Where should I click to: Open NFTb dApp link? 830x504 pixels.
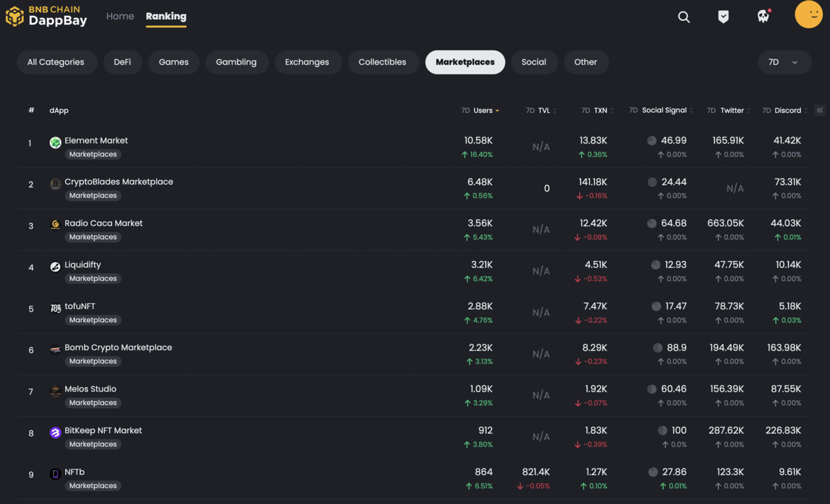[x=75, y=472]
